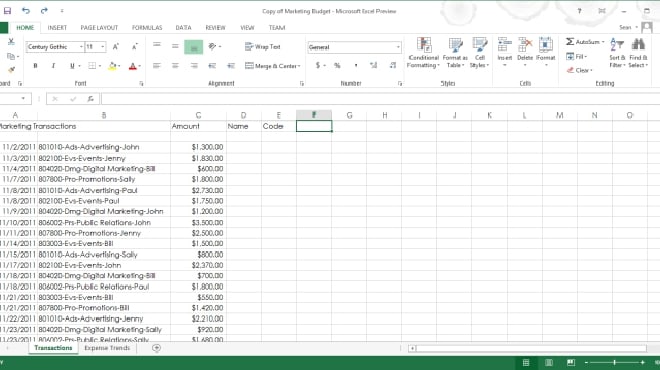Open the Font size dropdown
This screenshot has width=660, height=370.
(102, 47)
